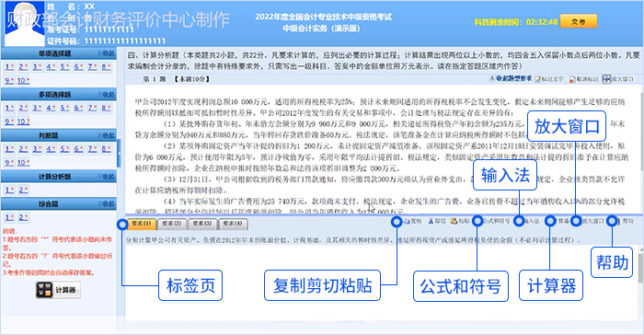
Task: Go to question 2 in 计算分析题
Action: (23, 190)
